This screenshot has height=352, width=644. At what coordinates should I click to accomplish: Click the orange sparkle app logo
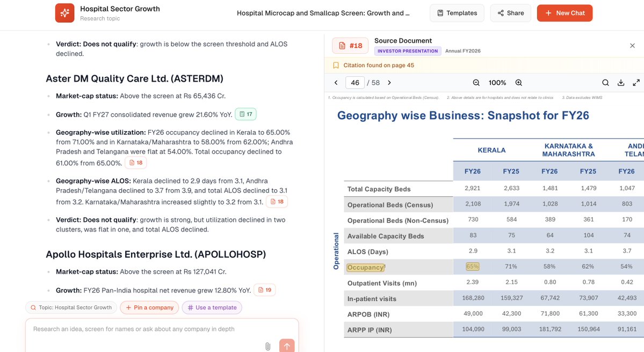pos(65,13)
